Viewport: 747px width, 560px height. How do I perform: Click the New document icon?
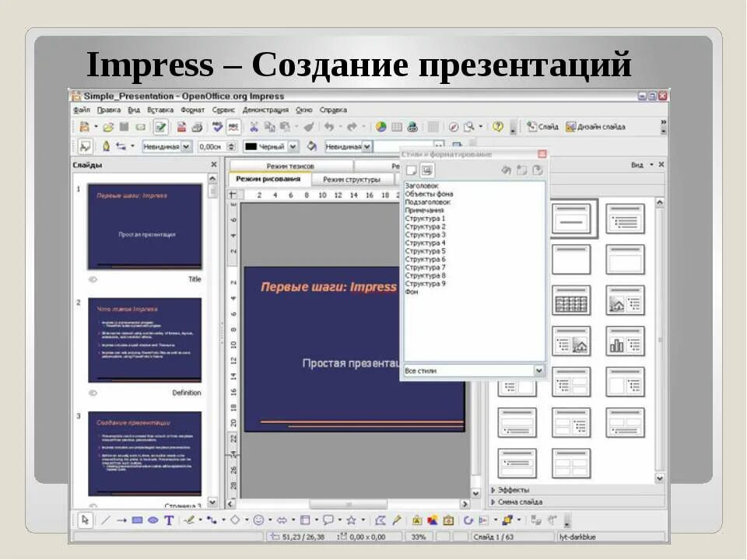tap(84, 127)
